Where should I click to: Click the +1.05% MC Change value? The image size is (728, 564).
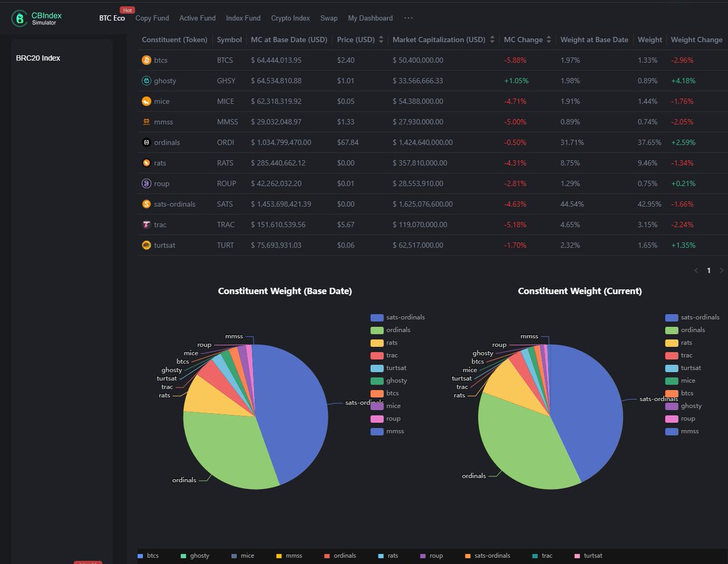pos(516,81)
